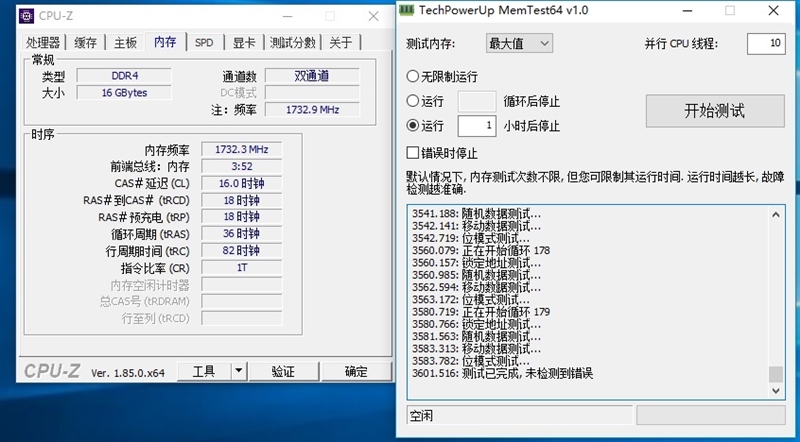Image resolution: width=800 pixels, height=442 pixels.
Task: Click the DDR4 memory type value
Action: (x=124, y=76)
